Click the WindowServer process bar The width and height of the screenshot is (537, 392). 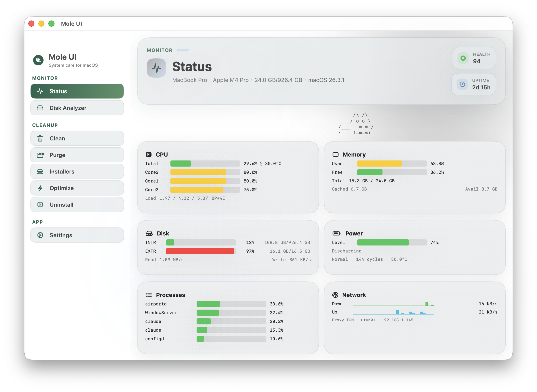(x=231, y=313)
